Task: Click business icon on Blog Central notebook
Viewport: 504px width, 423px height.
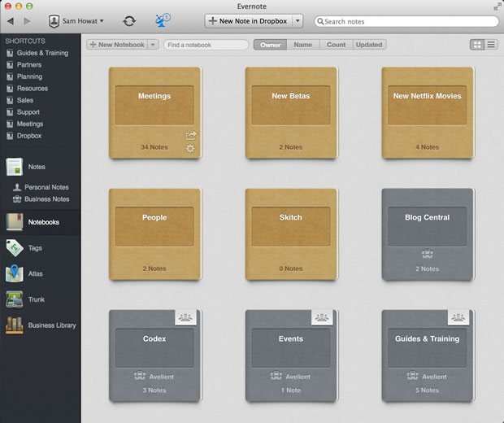Action: pos(427,254)
